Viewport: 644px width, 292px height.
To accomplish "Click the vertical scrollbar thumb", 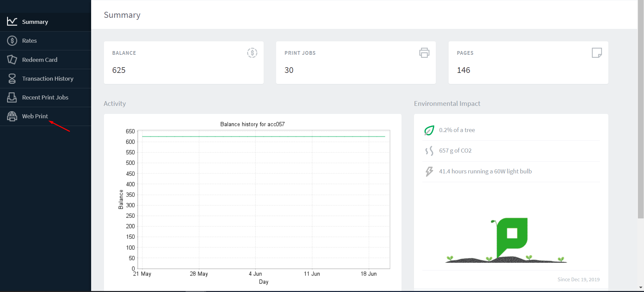I will 641,109.
